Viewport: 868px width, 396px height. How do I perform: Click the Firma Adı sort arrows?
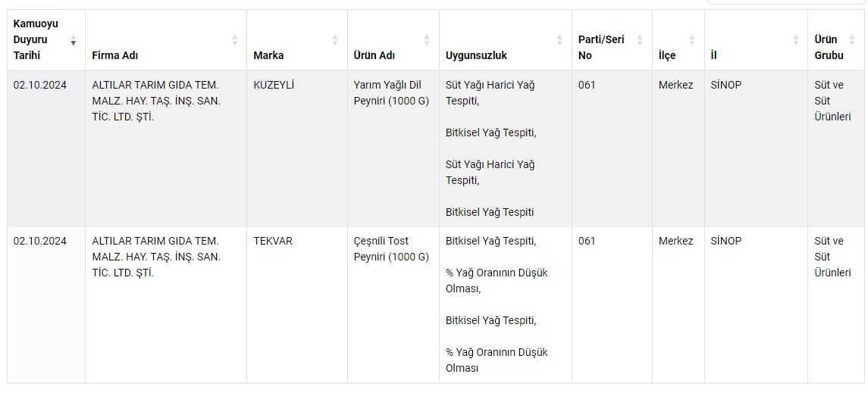coord(235,40)
